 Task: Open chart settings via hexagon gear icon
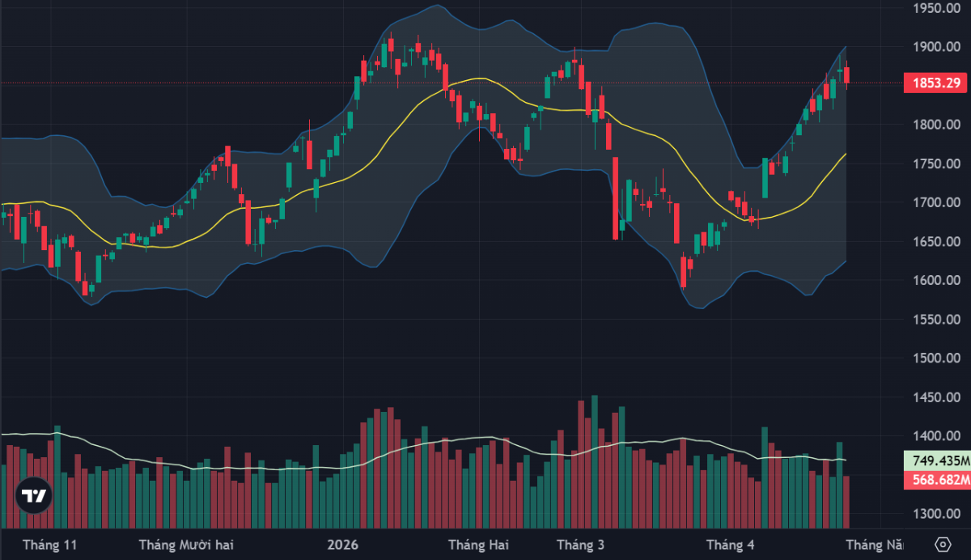pos(942,544)
